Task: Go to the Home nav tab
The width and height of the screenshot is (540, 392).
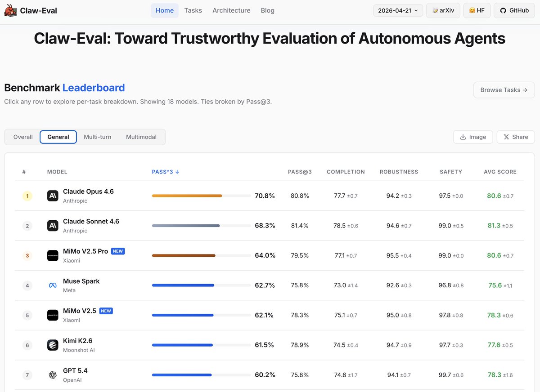Action: (x=165, y=10)
